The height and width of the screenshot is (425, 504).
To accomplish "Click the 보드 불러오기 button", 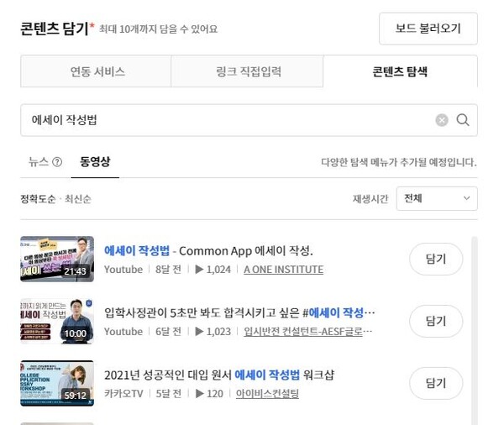I will (x=428, y=29).
